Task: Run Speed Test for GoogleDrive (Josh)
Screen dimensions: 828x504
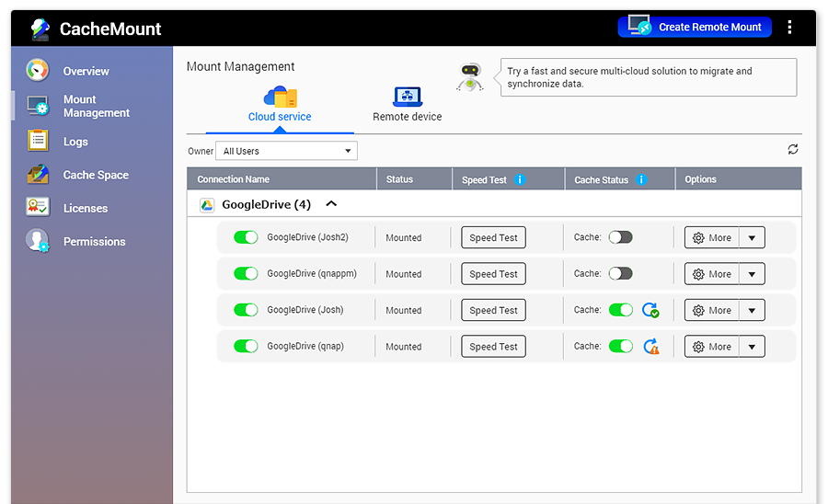Action: [x=493, y=311]
